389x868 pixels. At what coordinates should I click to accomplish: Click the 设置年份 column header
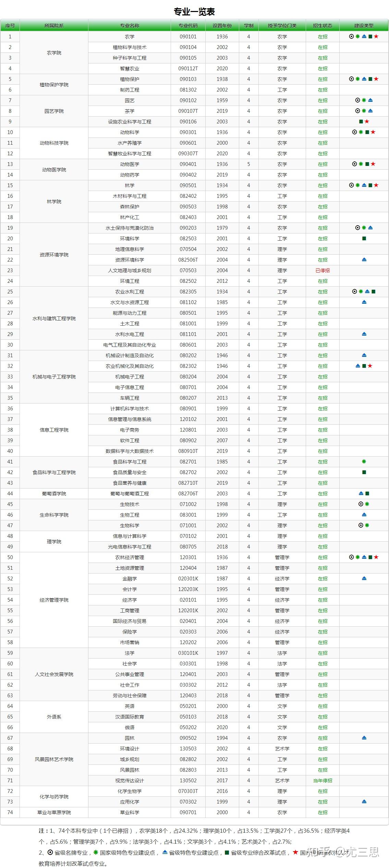(x=222, y=26)
